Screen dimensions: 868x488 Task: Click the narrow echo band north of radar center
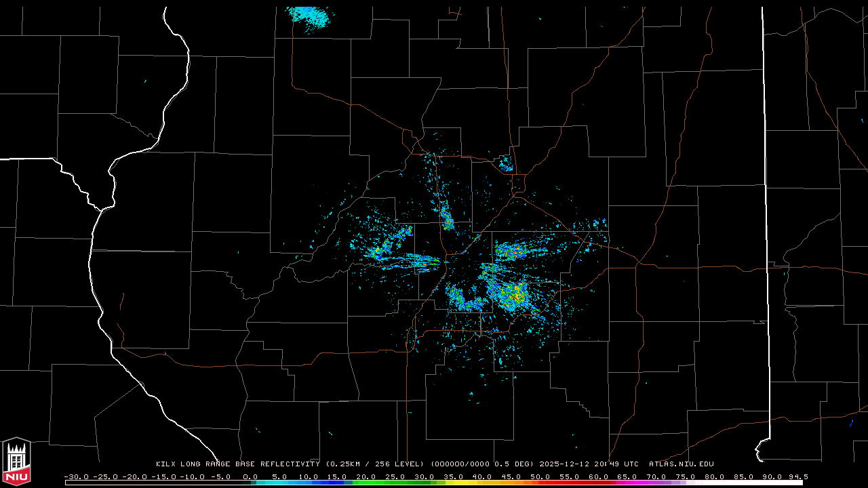point(446,218)
